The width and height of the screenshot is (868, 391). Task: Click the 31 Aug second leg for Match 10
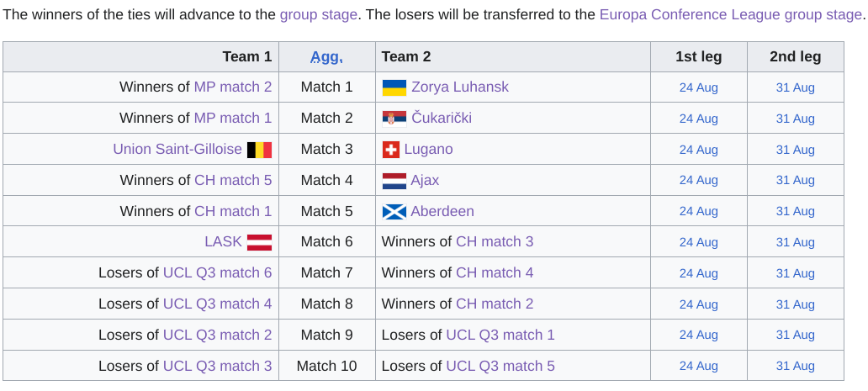click(x=796, y=366)
